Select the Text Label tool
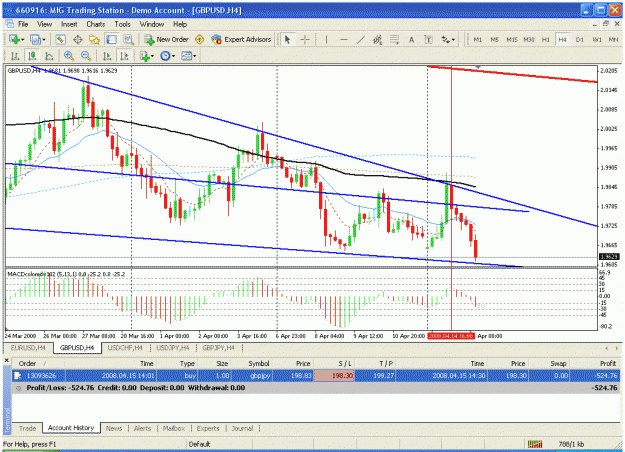This screenshot has height=452, width=625. [x=428, y=39]
